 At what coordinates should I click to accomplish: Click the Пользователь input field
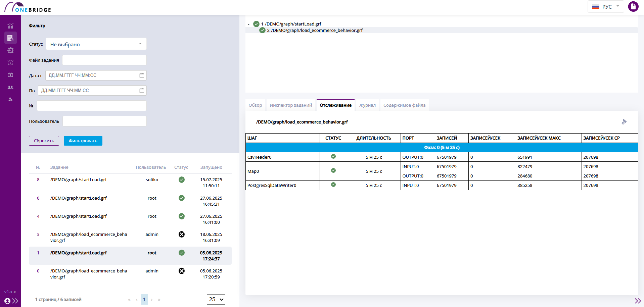pyautogui.click(x=104, y=121)
